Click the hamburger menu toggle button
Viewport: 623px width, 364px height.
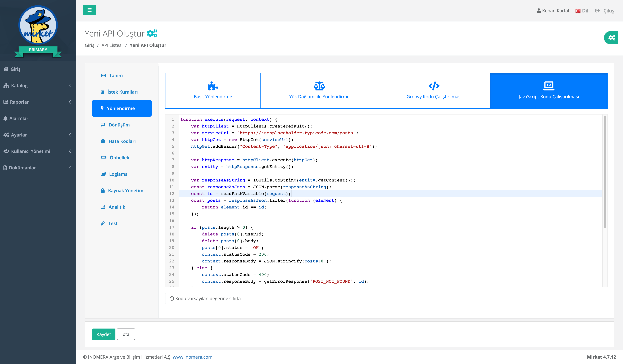click(89, 10)
